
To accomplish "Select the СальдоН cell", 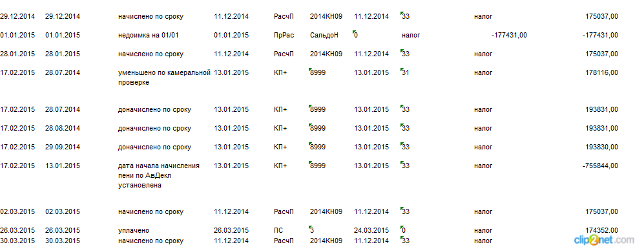I will (x=324, y=36).
